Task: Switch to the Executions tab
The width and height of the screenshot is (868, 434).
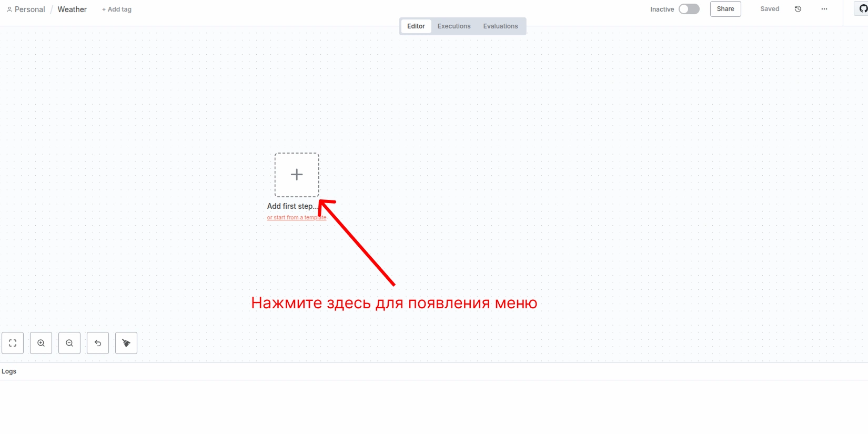Action: click(x=454, y=26)
